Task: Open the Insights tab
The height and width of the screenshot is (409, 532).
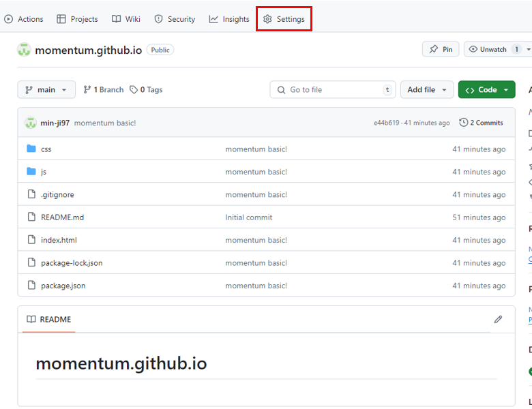Action: (229, 19)
